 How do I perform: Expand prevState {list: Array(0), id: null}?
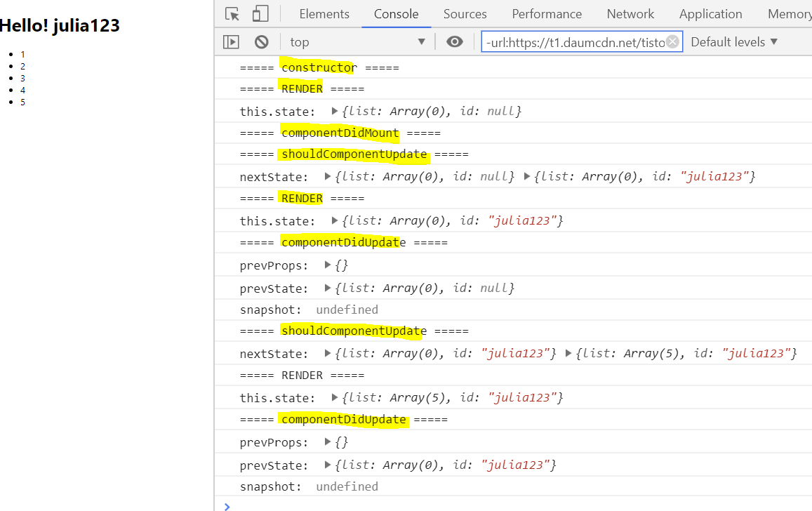pyautogui.click(x=327, y=287)
